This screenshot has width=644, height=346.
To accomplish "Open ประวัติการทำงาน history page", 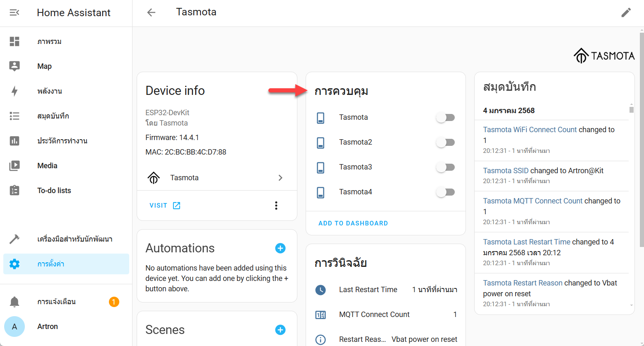I will coord(66,141).
